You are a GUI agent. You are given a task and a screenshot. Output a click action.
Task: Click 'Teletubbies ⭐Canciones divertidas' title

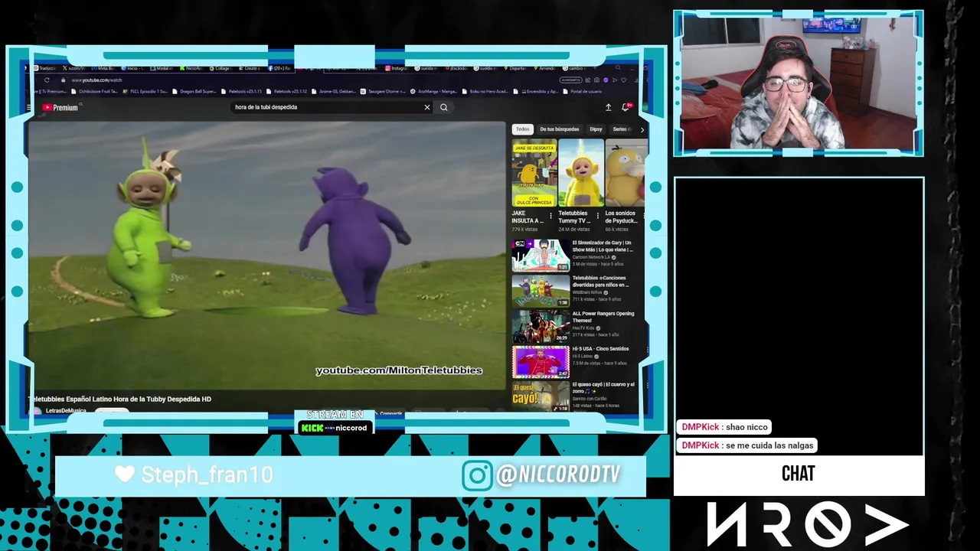600,282
